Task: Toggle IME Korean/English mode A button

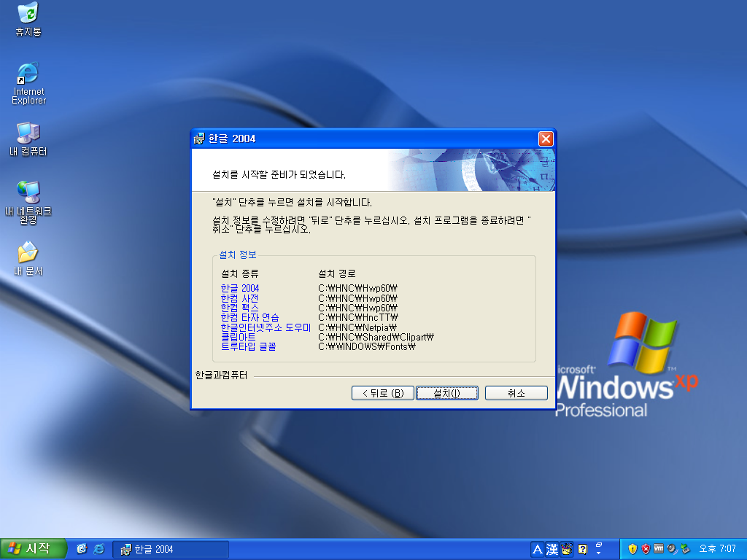Action: click(537, 549)
